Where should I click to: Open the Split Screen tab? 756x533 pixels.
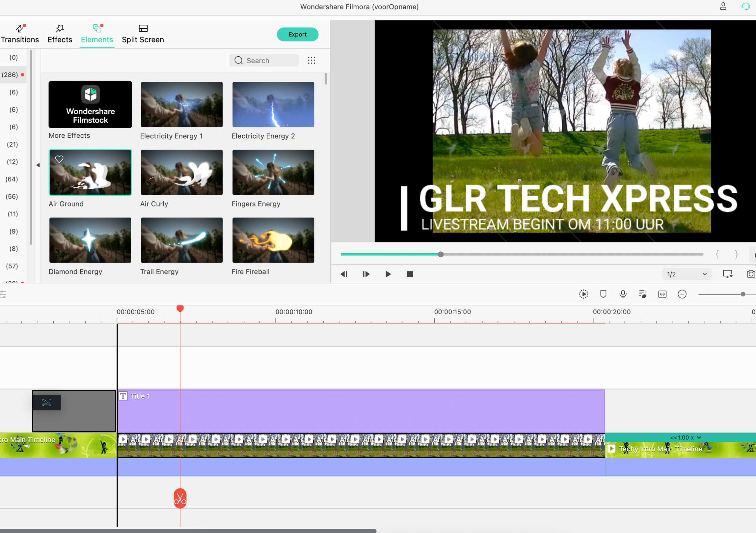(143, 34)
